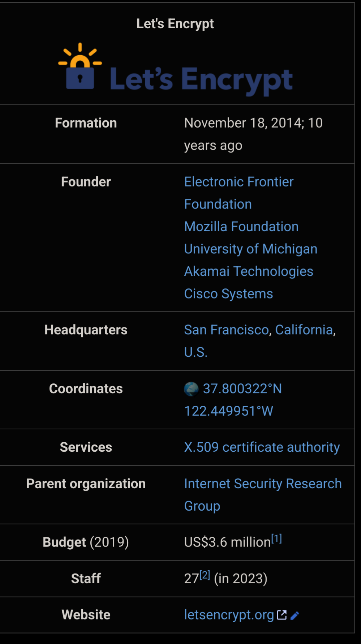The height and width of the screenshot is (644, 361).
Task: Click the globe coordinates icon
Action: pos(191,389)
